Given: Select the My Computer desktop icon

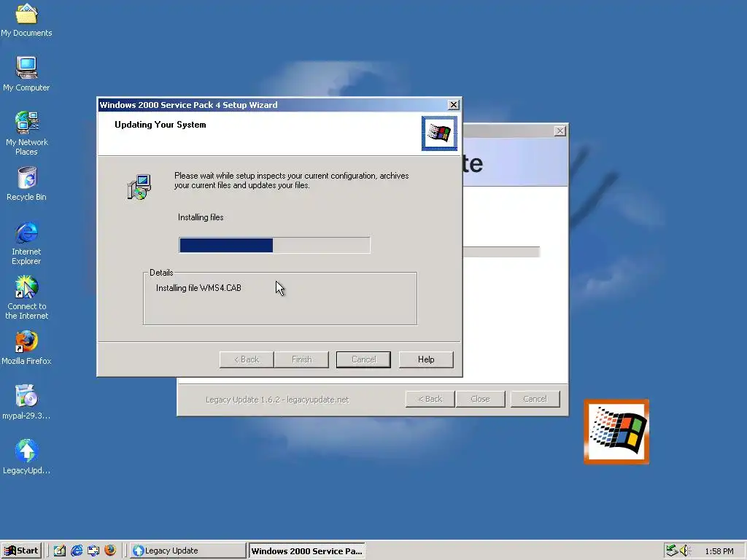Looking at the screenshot, I should pyautogui.click(x=26, y=74).
